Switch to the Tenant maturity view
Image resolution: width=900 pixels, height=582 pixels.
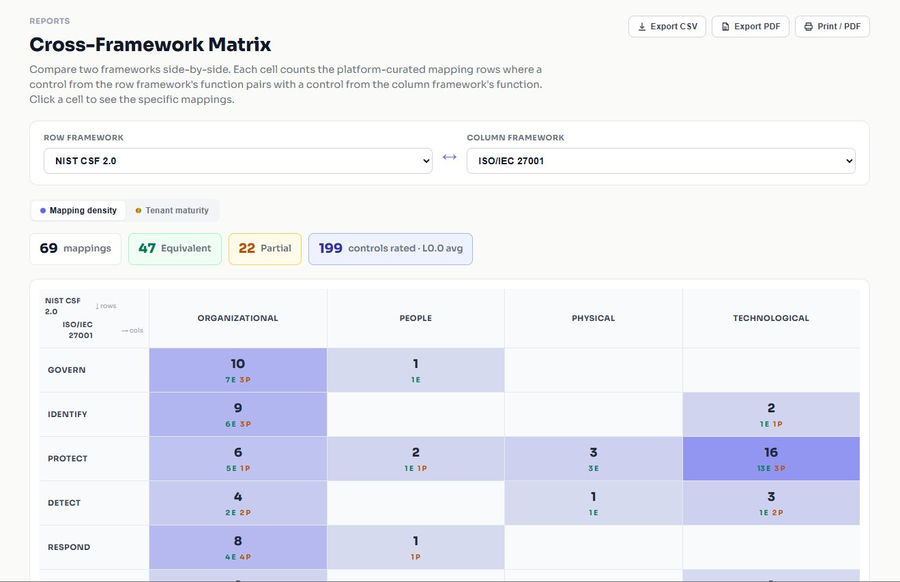coord(172,211)
